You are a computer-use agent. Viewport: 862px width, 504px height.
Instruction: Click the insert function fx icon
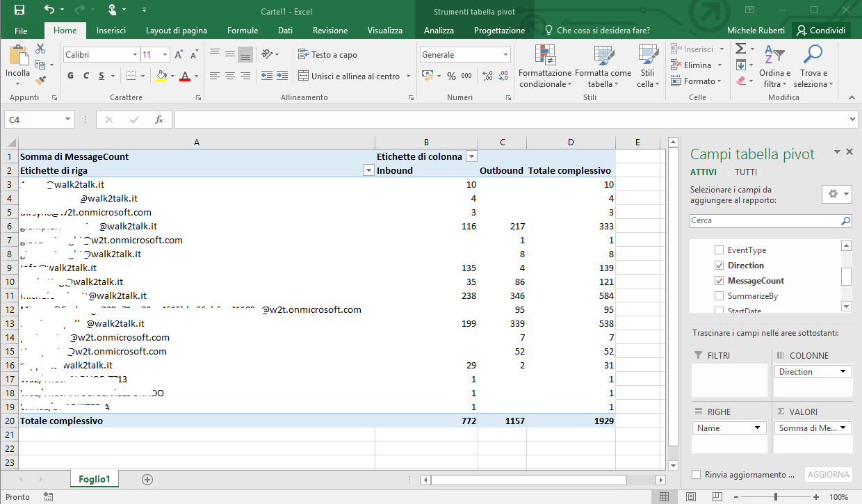(159, 120)
